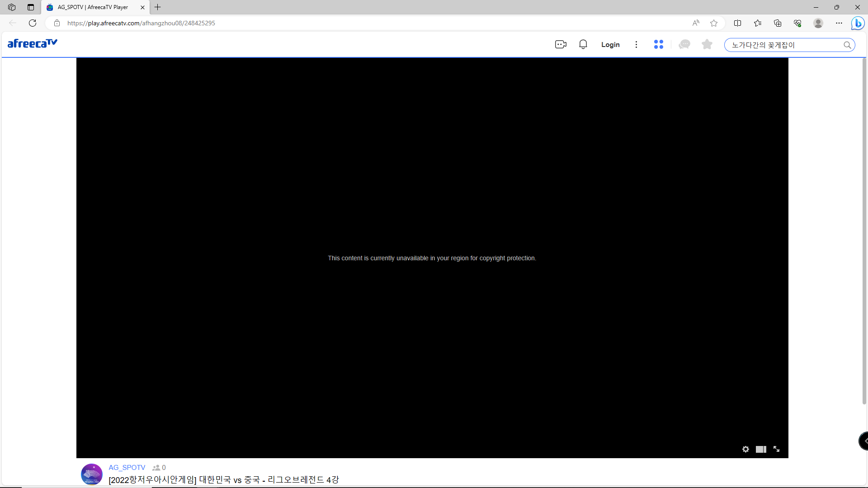The width and height of the screenshot is (868, 488).
Task: Toggle theater screen mode in player
Action: (761, 449)
